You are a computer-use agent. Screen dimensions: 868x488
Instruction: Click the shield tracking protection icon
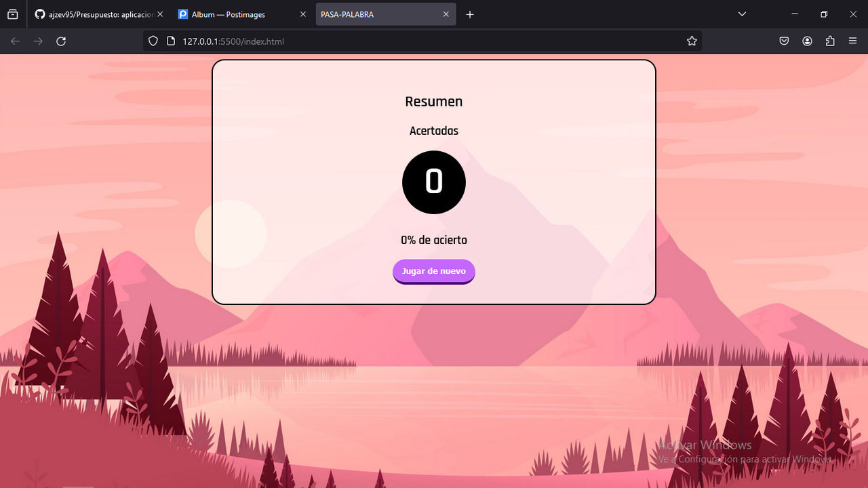[153, 41]
